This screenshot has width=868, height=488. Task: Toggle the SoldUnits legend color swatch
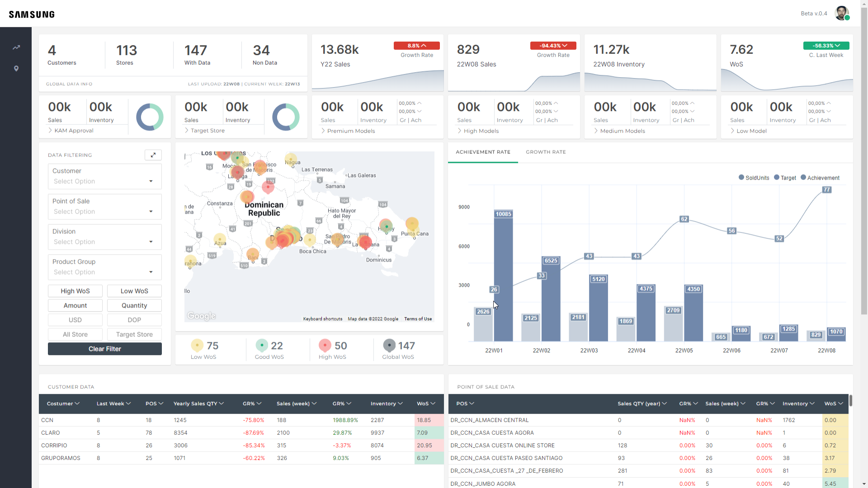(741, 178)
